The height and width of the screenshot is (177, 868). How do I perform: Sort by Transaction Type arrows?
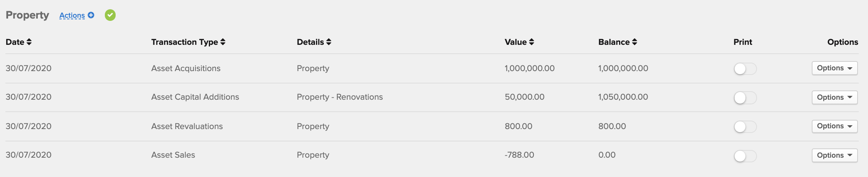pyautogui.click(x=223, y=42)
